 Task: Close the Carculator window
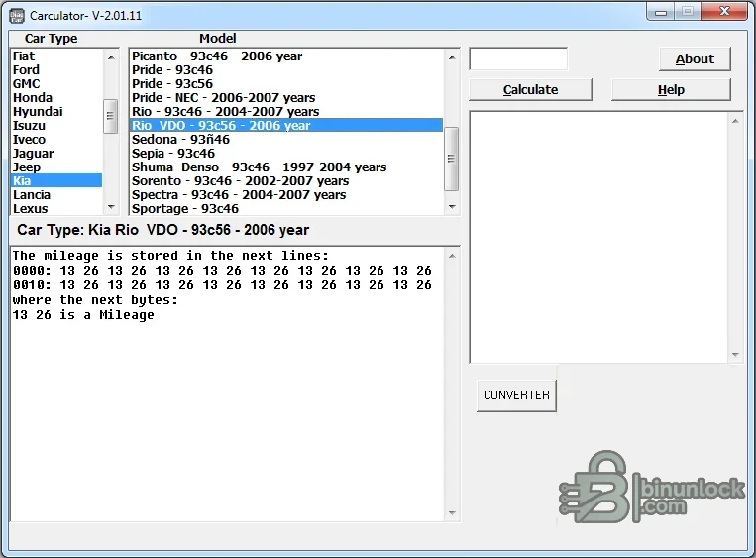[x=724, y=12]
